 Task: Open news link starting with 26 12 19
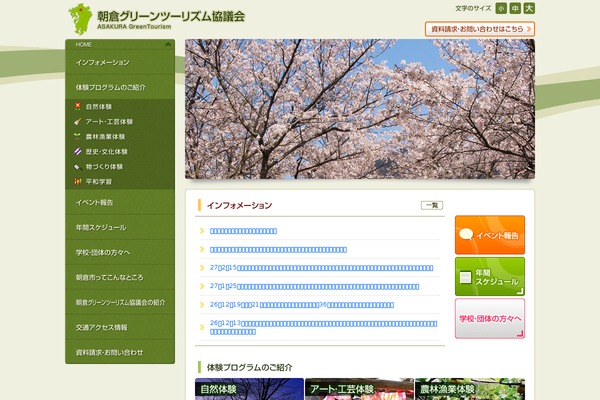(302, 305)
